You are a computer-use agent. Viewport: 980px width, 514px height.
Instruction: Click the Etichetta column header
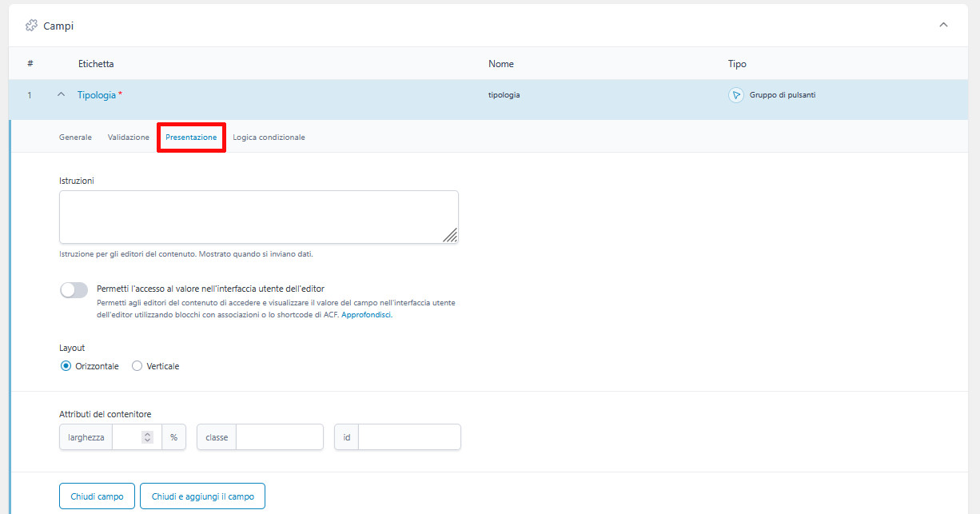[96, 64]
